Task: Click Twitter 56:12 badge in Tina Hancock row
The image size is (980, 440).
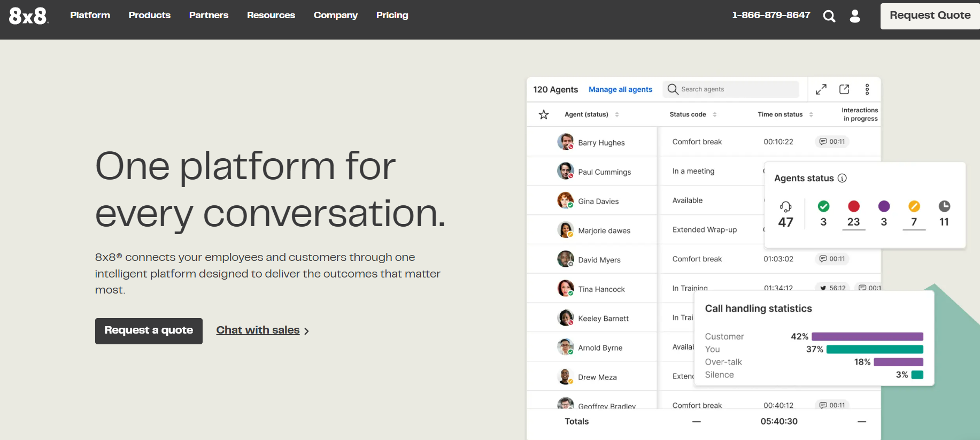Action: click(832, 288)
